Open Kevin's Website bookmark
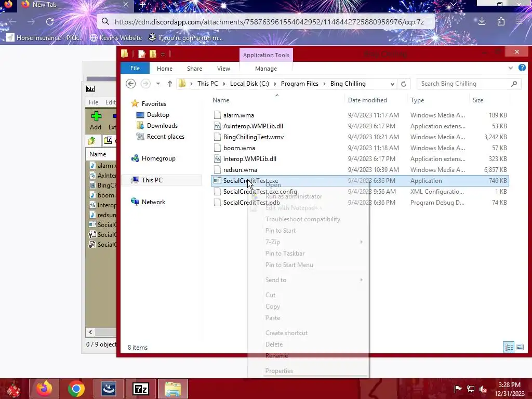The image size is (532, 399). [x=116, y=37]
